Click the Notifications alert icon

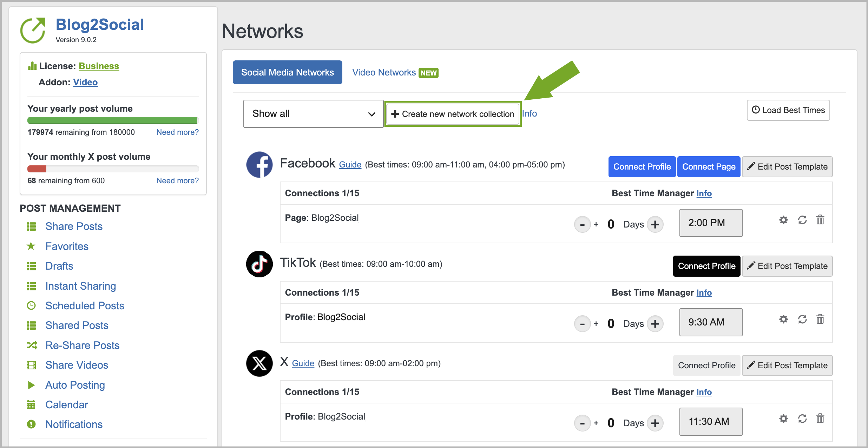tap(31, 424)
